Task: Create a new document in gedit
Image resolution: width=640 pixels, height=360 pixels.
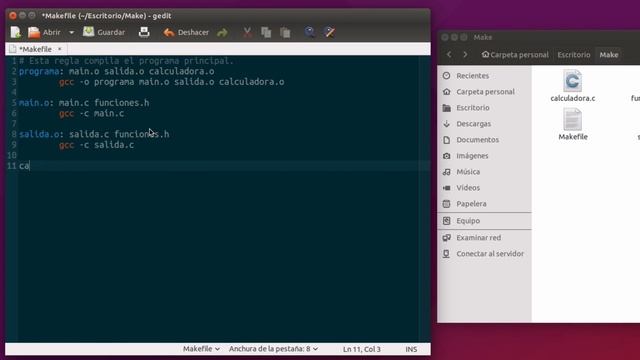Action: (x=16, y=32)
